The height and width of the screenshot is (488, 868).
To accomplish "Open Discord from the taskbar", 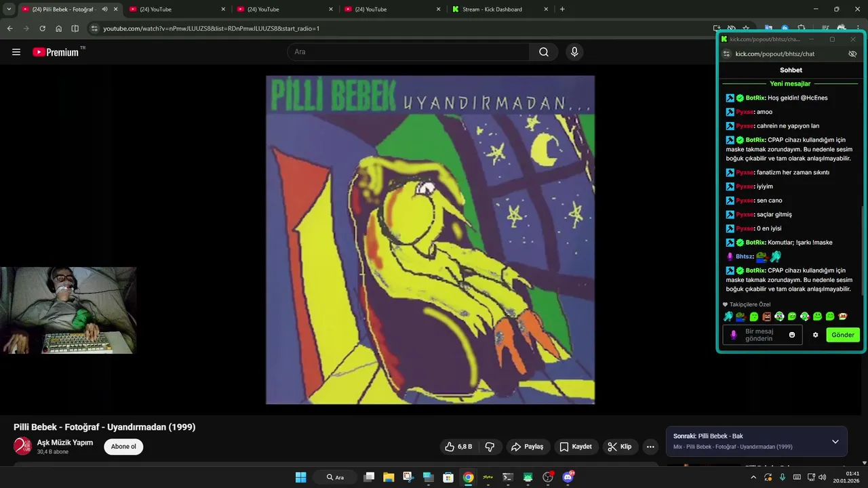I will (x=568, y=477).
